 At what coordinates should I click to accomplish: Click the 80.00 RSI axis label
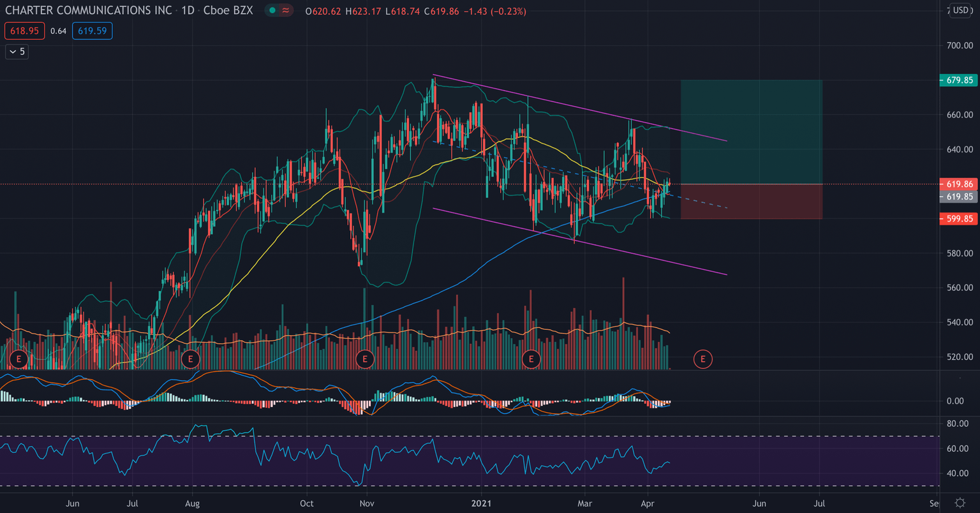pos(958,424)
